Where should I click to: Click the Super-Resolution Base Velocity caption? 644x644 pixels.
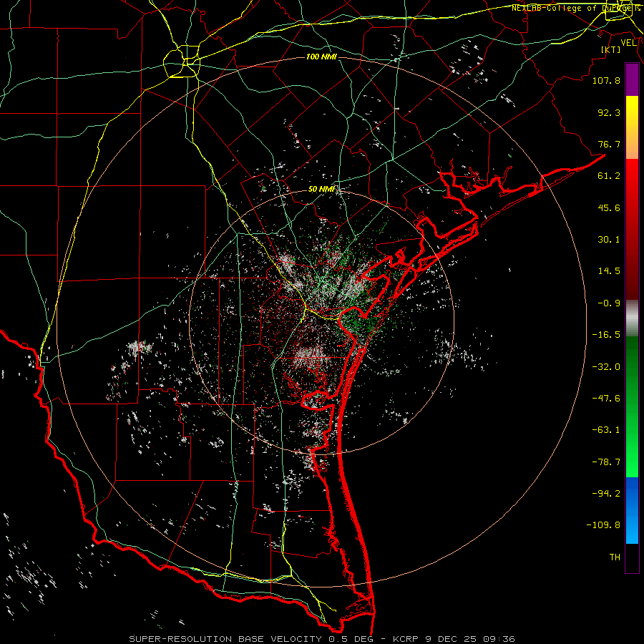pyautogui.click(x=321, y=639)
